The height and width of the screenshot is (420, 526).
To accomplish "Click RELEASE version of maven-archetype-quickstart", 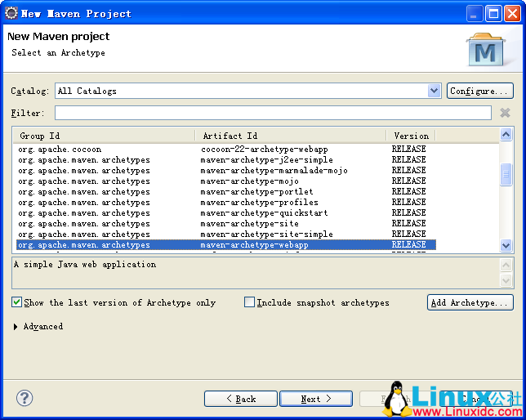I will point(408,212).
